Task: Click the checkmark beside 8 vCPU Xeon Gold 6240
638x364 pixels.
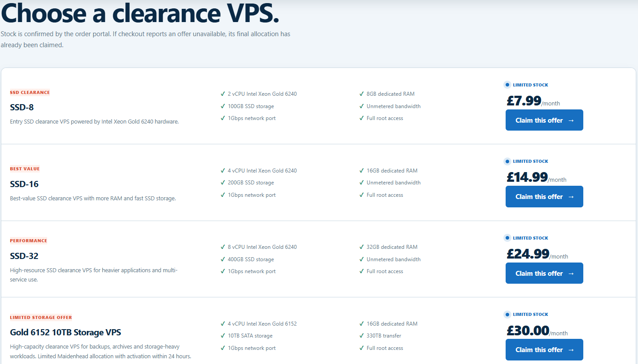Action: [x=223, y=247]
